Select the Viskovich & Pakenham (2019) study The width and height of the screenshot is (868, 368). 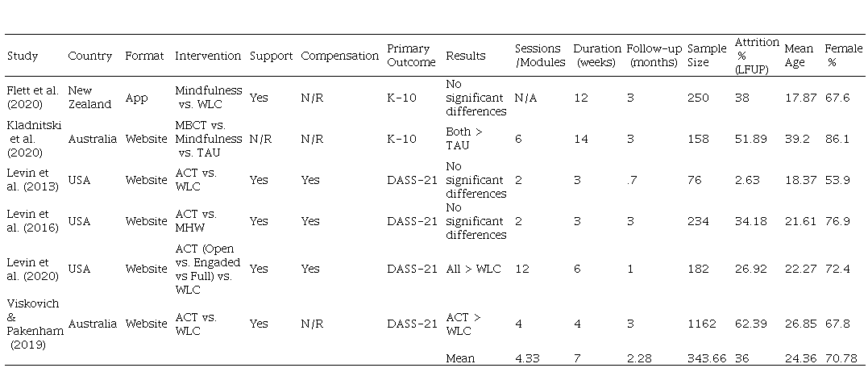coord(35,324)
